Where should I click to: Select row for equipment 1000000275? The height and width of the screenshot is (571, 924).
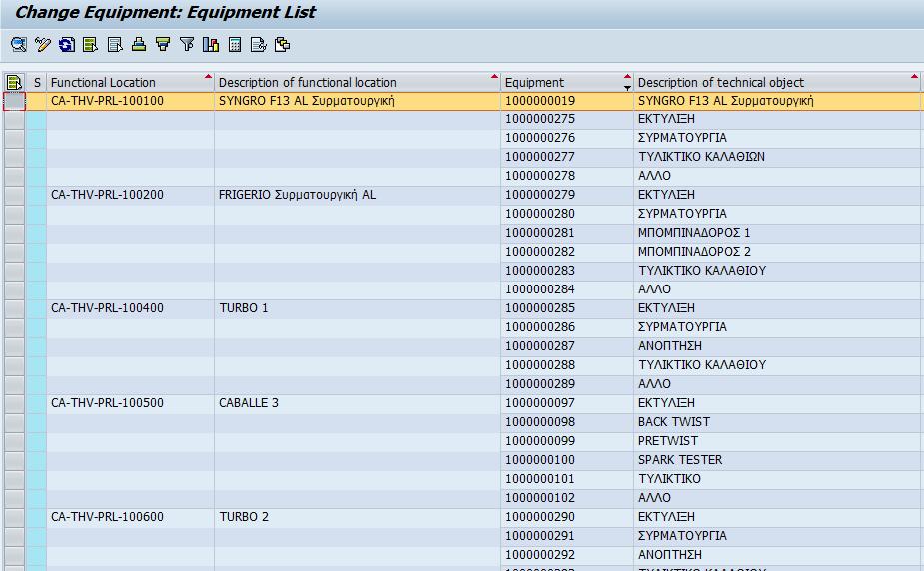(x=15, y=120)
